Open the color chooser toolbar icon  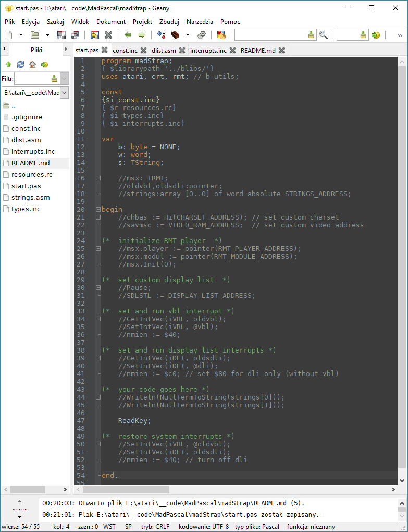[x=221, y=35]
